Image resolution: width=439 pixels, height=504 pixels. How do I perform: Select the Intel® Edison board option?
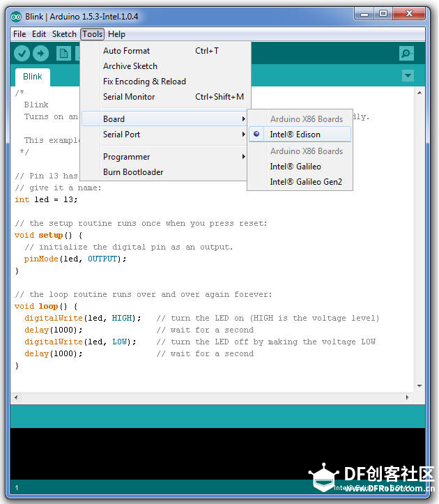[x=300, y=135]
